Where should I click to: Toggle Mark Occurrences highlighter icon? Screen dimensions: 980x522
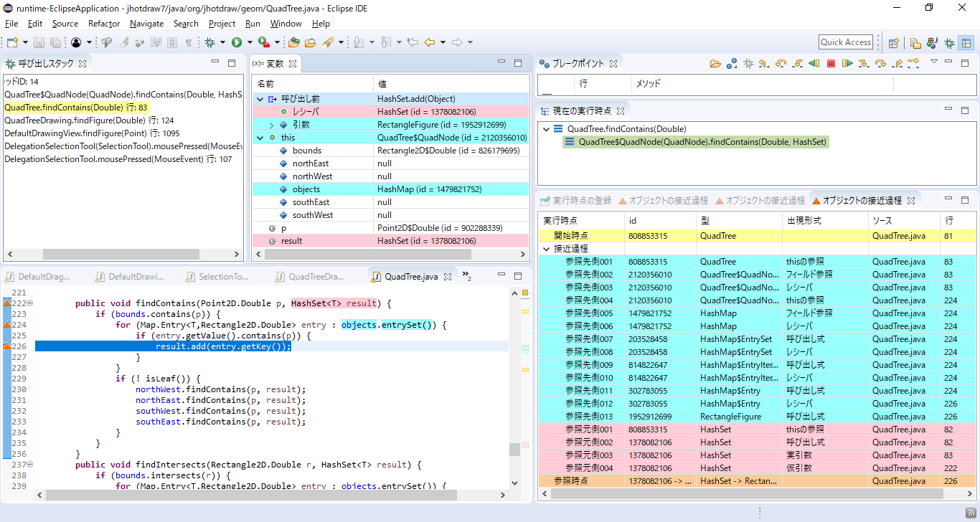point(124,42)
